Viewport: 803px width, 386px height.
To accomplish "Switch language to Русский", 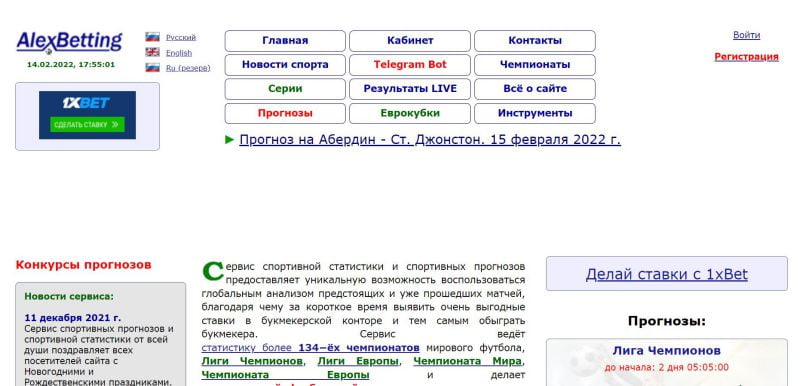I will tap(181, 37).
